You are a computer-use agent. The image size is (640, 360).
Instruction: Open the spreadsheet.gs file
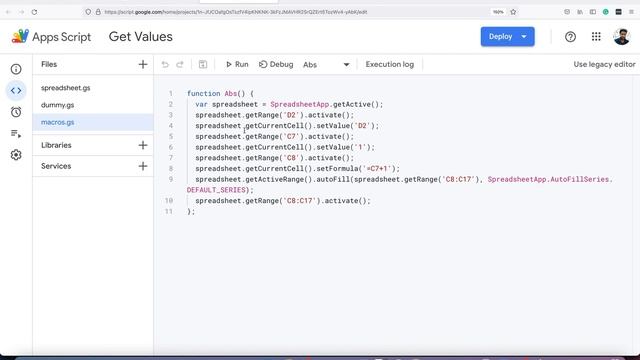66,88
